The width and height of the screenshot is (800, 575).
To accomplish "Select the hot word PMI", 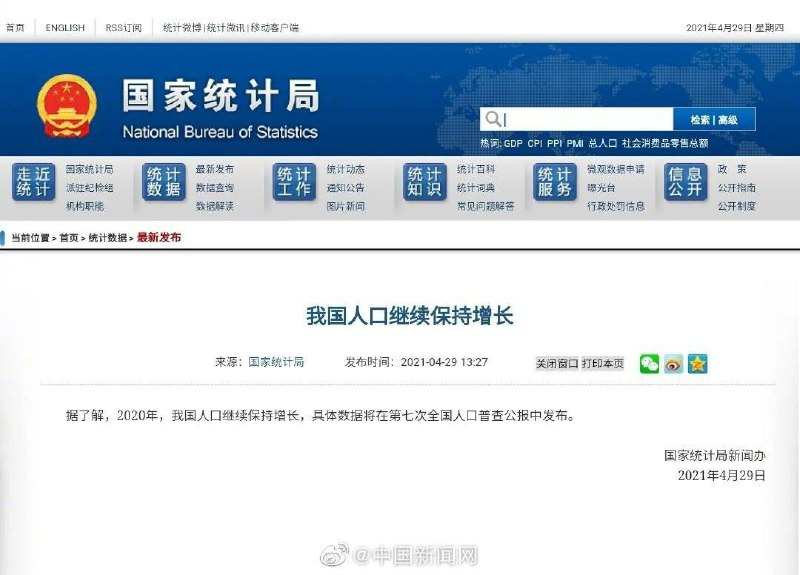I will tap(574, 143).
